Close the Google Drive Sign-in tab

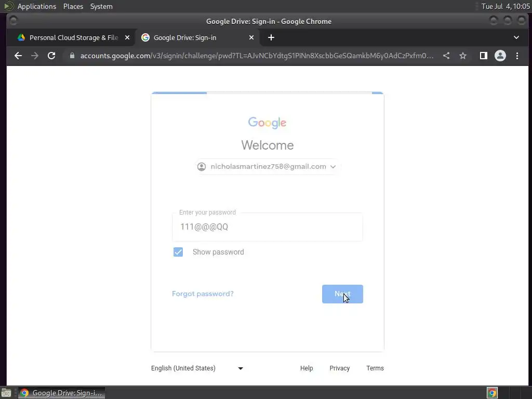tap(251, 37)
